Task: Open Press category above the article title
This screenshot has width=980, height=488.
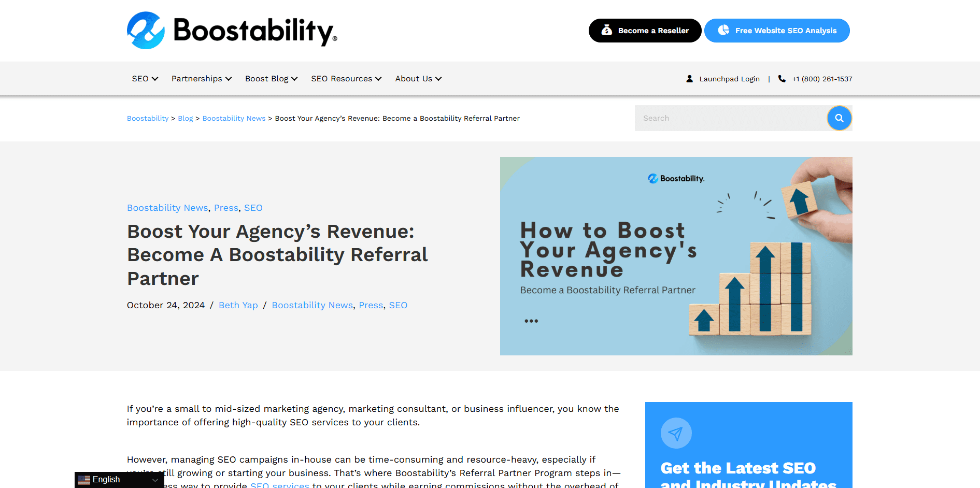Action: point(226,208)
